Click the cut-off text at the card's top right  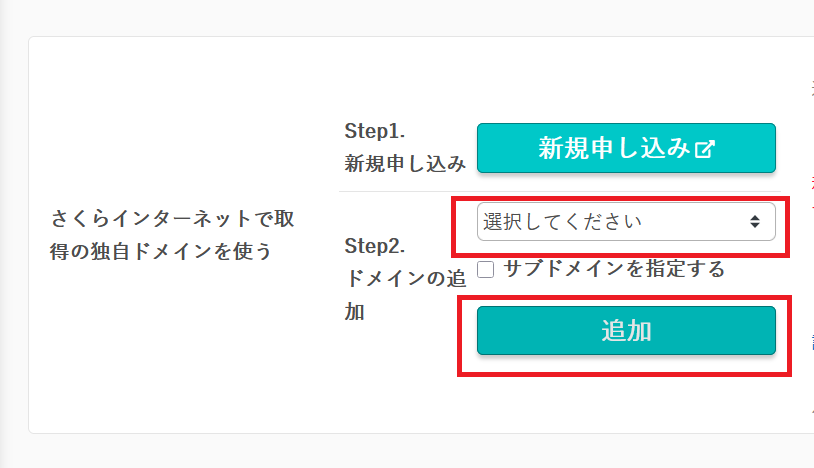click(812, 88)
